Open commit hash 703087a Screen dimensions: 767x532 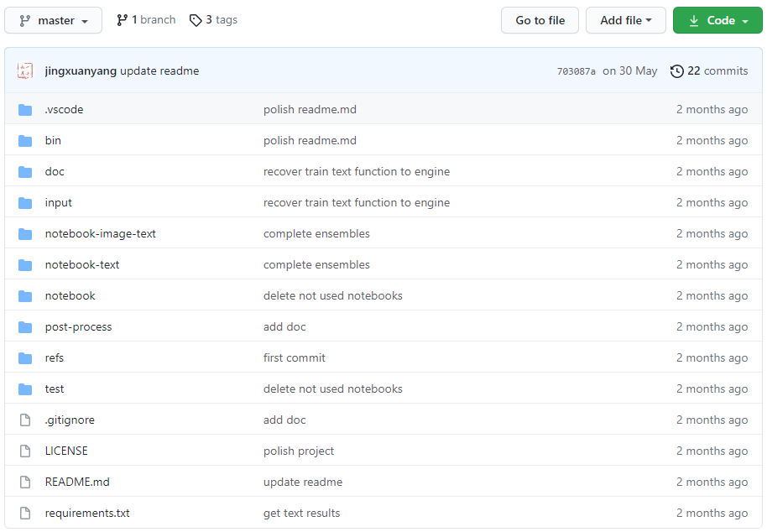(576, 71)
